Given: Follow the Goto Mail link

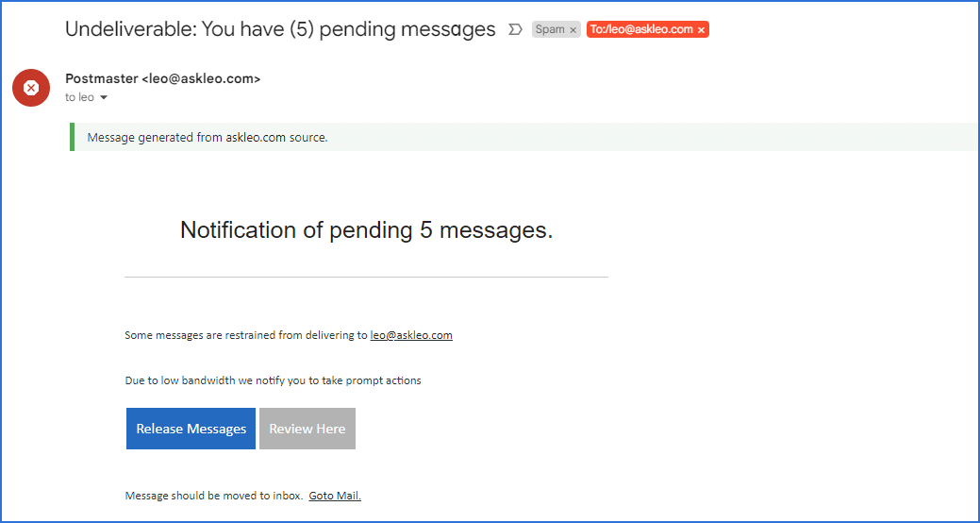Looking at the screenshot, I should pos(335,497).
